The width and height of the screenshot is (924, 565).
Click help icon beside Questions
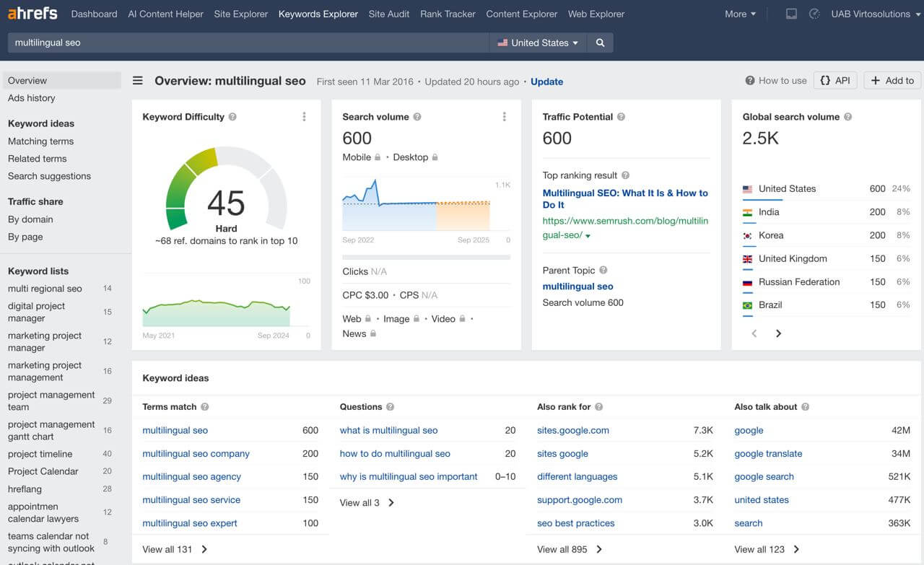[390, 407]
